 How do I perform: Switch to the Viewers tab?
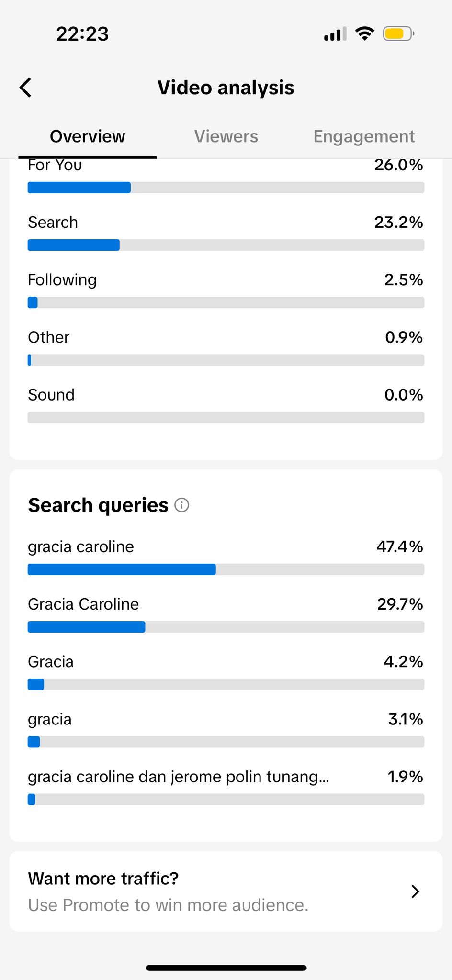click(x=226, y=136)
